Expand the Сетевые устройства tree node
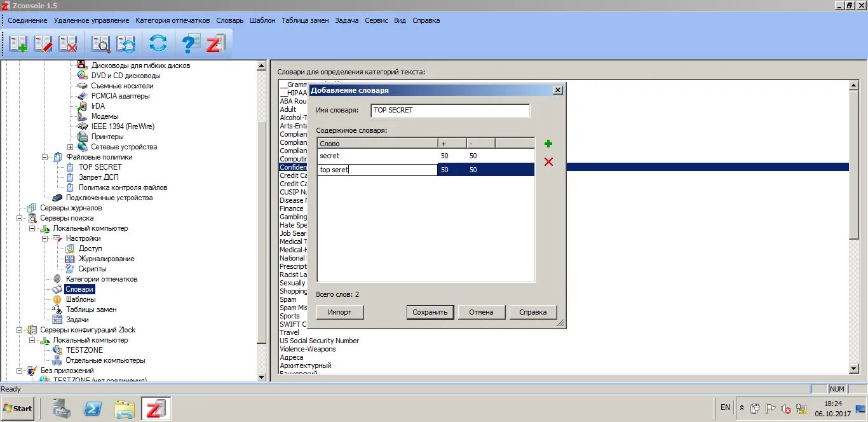 pos(71,147)
